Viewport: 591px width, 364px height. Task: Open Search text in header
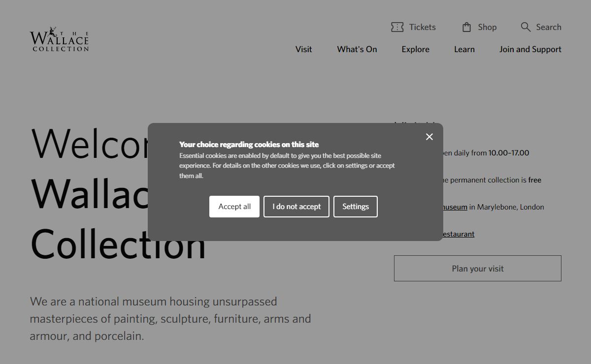[x=549, y=27]
